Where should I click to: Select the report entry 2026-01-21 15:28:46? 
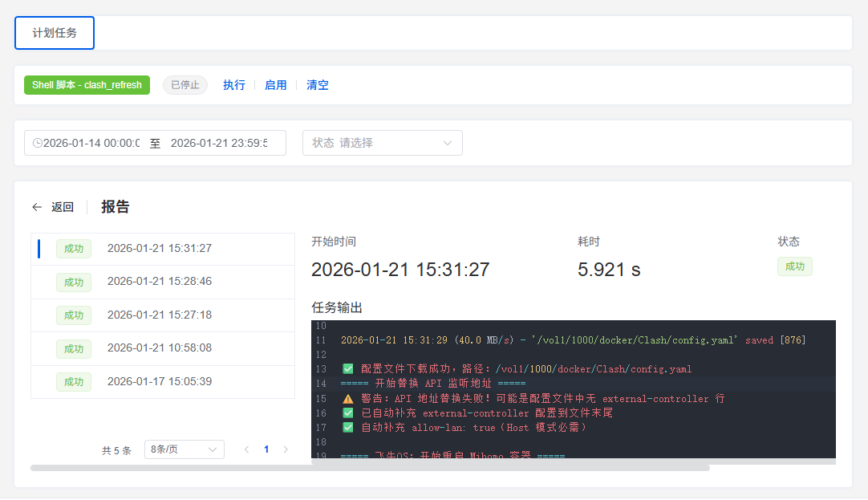[x=160, y=282]
